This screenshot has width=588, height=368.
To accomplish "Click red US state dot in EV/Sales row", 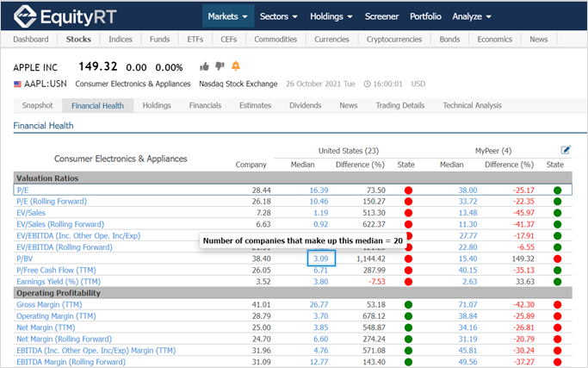I will click(408, 213).
